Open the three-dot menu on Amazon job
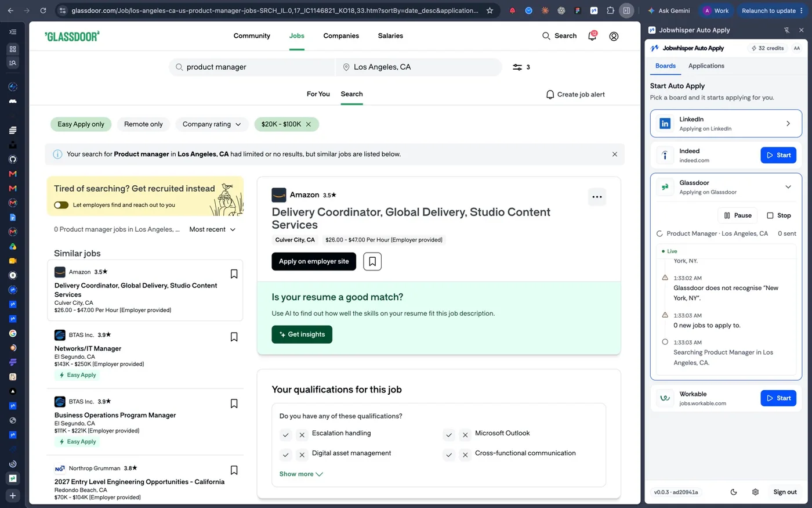This screenshot has height=508, width=812. coord(597,197)
